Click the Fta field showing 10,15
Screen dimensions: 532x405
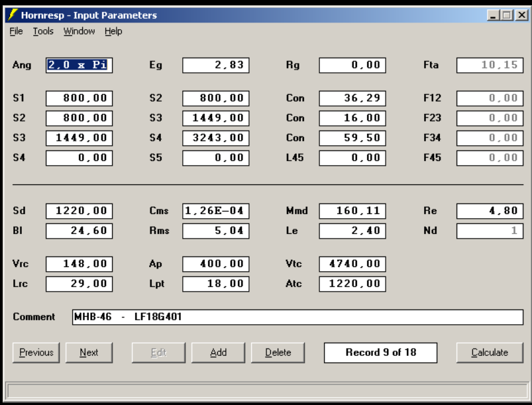tap(490, 65)
